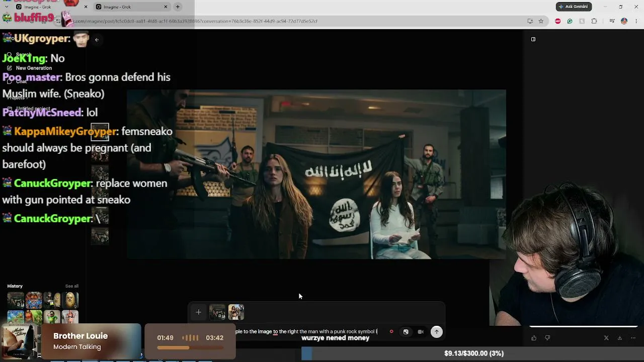The image size is (644, 362).
Task: Click the $9.13/$300.00 donation goal bar
Action: click(x=473, y=353)
